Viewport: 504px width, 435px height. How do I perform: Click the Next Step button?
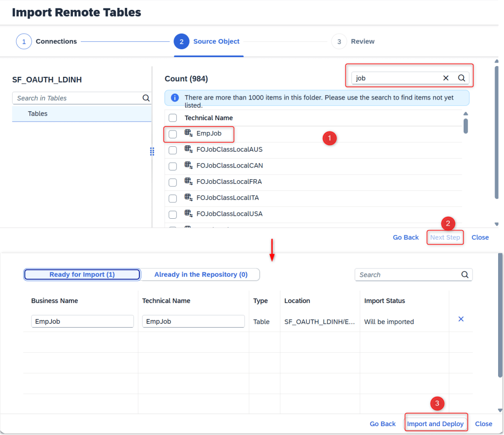tap(445, 237)
